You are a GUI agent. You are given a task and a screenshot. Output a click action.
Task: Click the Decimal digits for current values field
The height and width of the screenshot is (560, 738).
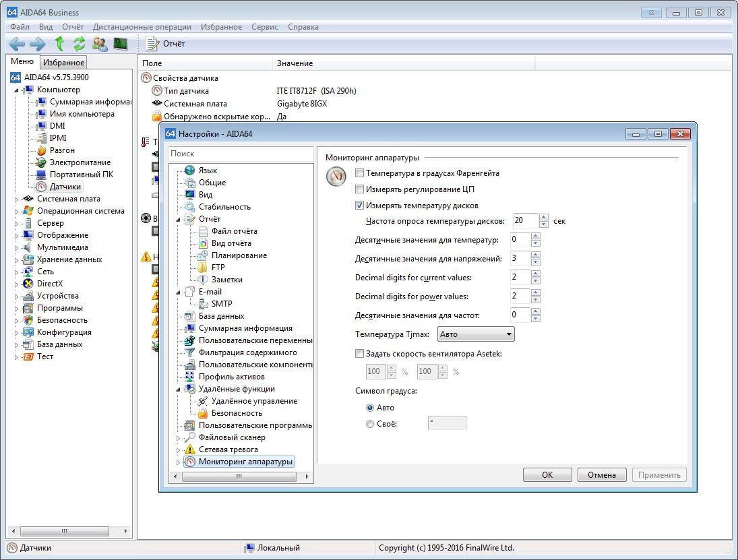tap(520, 277)
